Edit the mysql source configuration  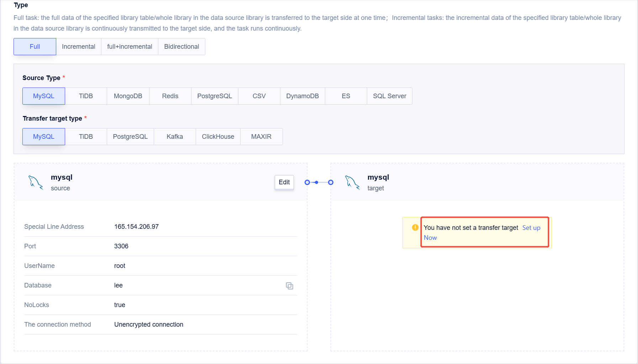[x=284, y=182]
